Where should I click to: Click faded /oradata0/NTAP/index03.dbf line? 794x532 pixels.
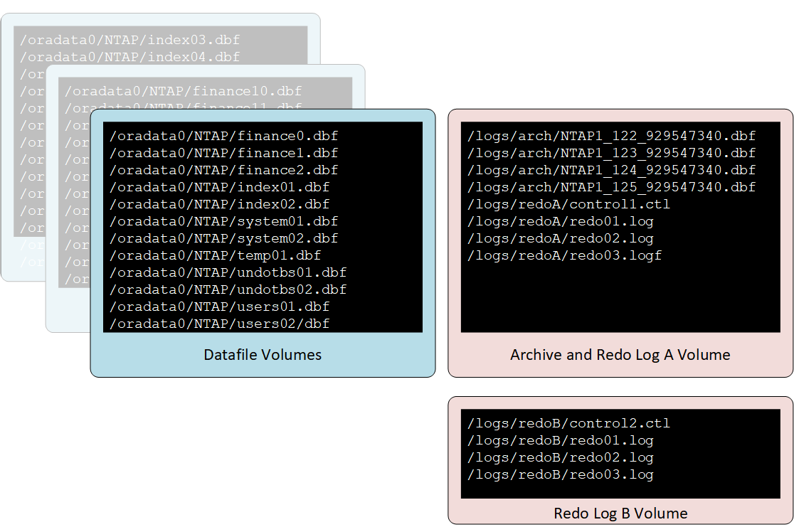[129, 40]
